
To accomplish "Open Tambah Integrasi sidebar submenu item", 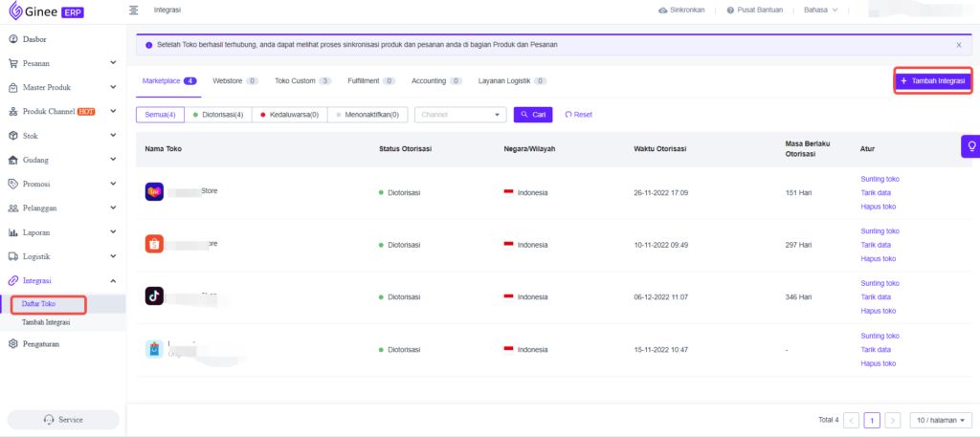I will click(46, 323).
